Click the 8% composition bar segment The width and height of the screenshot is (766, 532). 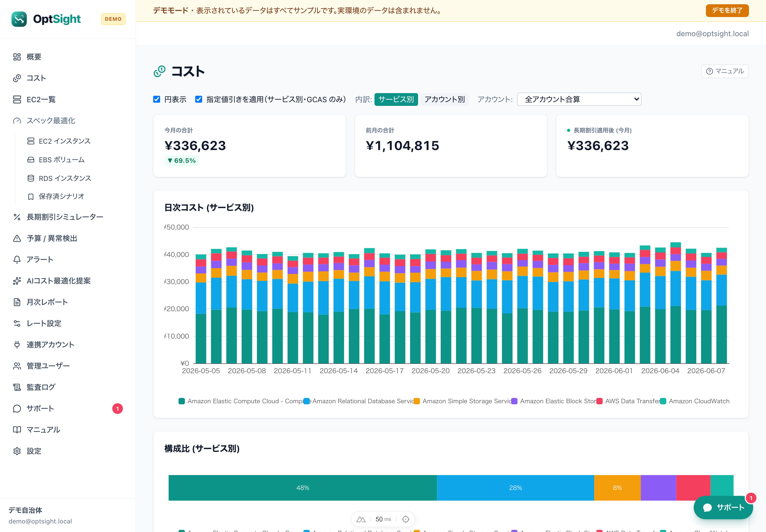tap(617, 488)
